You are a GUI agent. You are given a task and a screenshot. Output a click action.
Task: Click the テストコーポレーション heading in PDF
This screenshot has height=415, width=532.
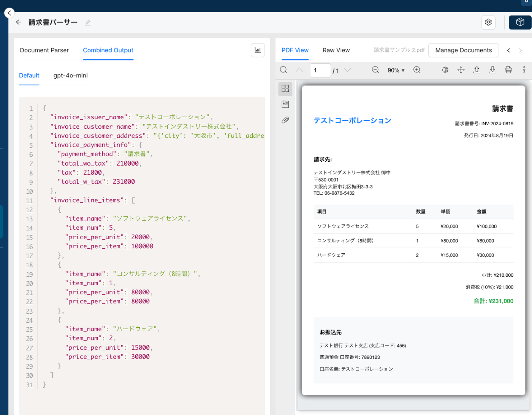(352, 120)
